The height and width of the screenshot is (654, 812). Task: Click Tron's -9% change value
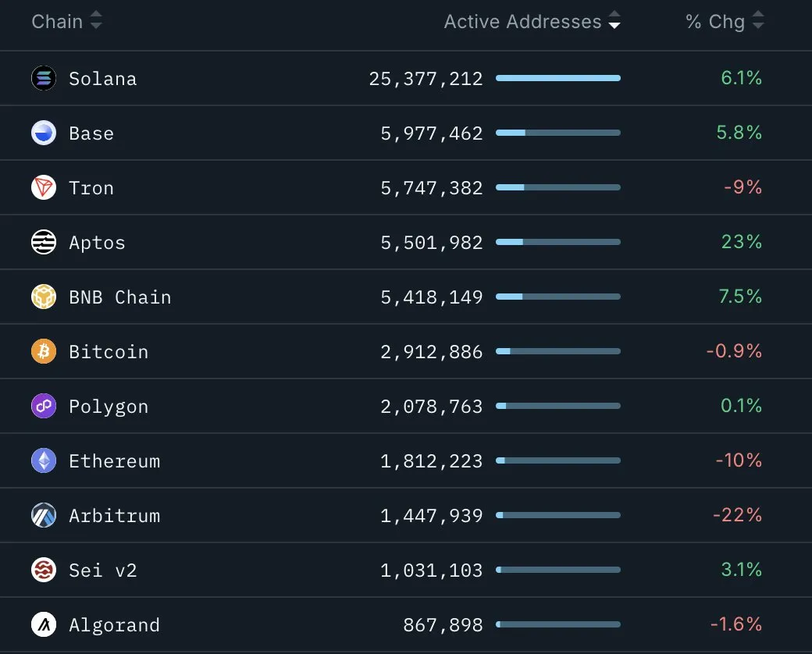point(743,187)
